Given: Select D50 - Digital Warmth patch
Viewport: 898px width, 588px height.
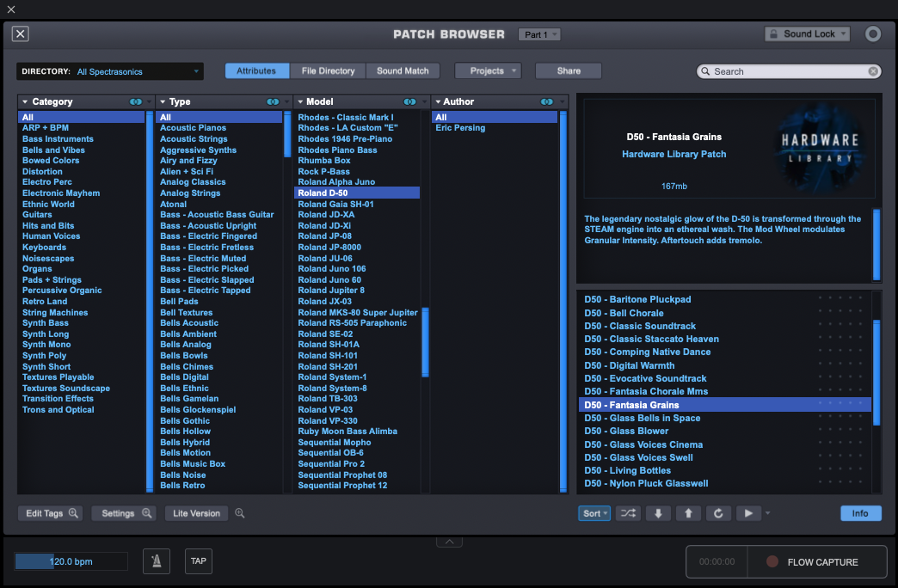Looking at the screenshot, I should [629, 365].
